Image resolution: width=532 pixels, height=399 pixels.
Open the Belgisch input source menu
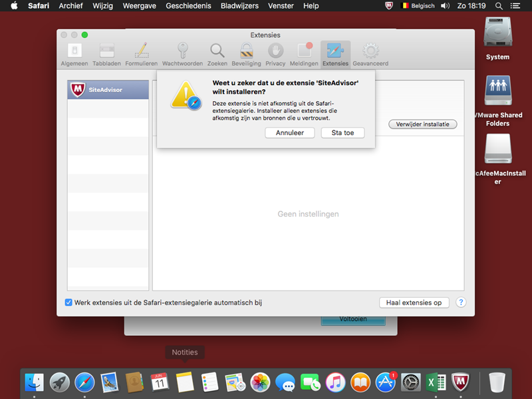pyautogui.click(x=418, y=6)
